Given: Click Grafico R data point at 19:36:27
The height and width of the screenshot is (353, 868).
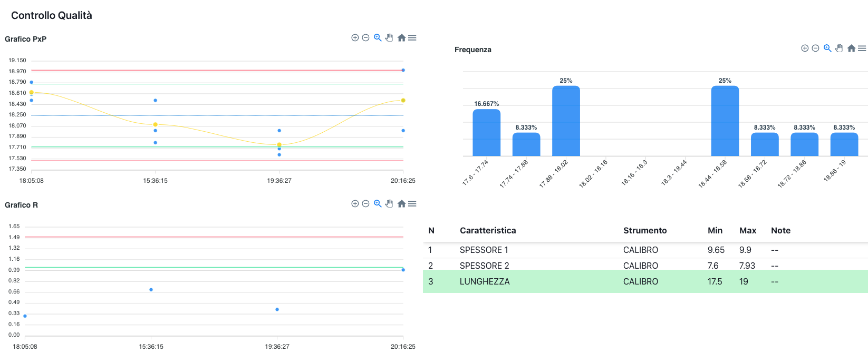Looking at the screenshot, I should [277, 309].
